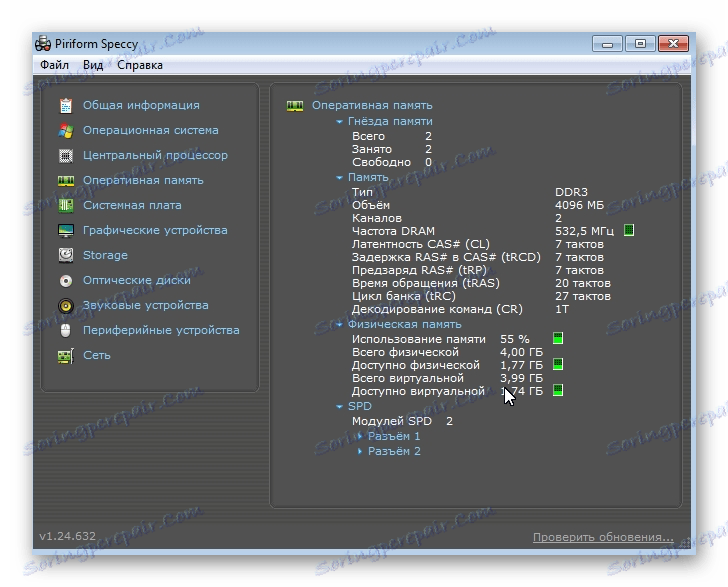The image size is (728, 587).
Task: Select Оперативная память in the sidebar
Action: 143,181
